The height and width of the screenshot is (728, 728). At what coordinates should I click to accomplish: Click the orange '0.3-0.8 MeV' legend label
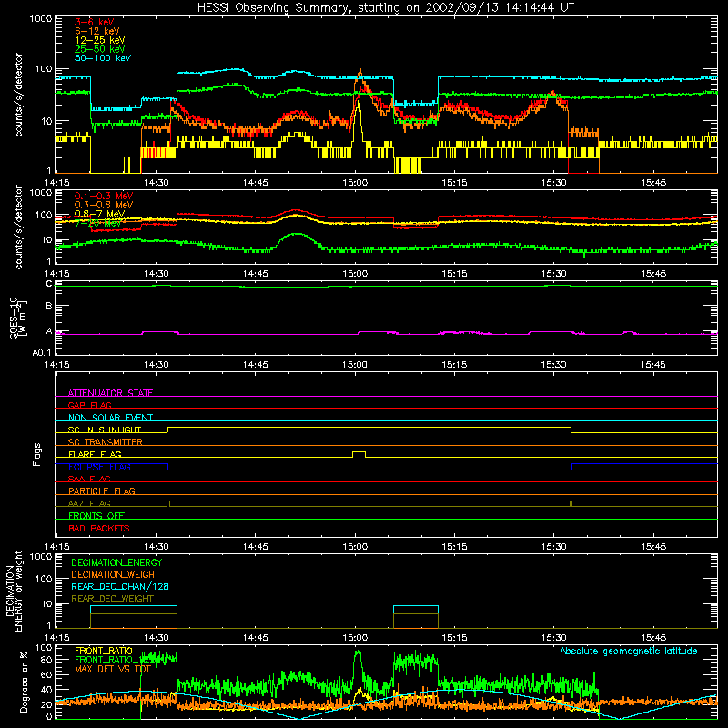tap(104, 205)
